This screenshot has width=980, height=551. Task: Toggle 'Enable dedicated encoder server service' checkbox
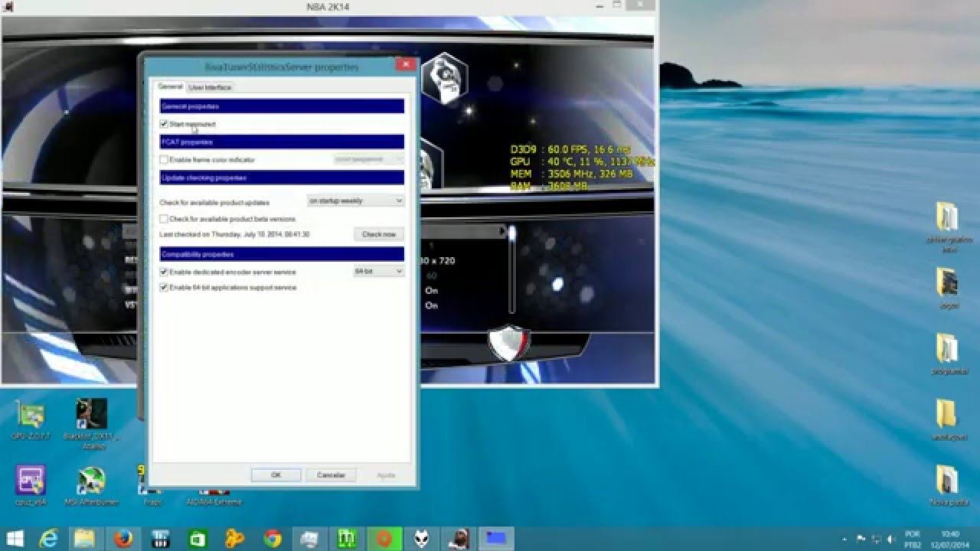[x=164, y=272]
